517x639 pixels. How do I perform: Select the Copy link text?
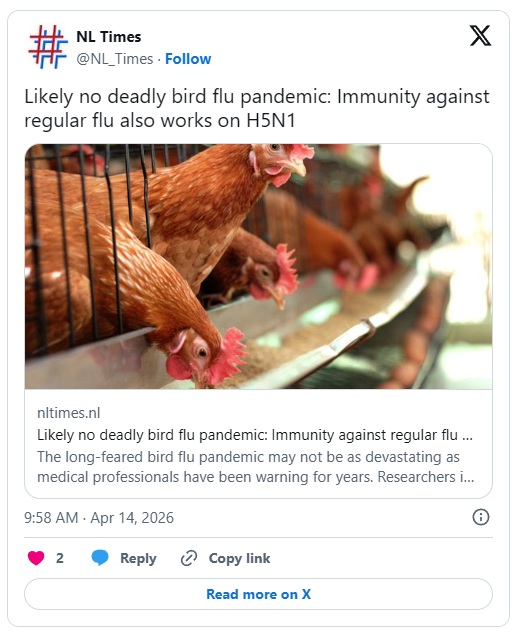pyautogui.click(x=239, y=558)
